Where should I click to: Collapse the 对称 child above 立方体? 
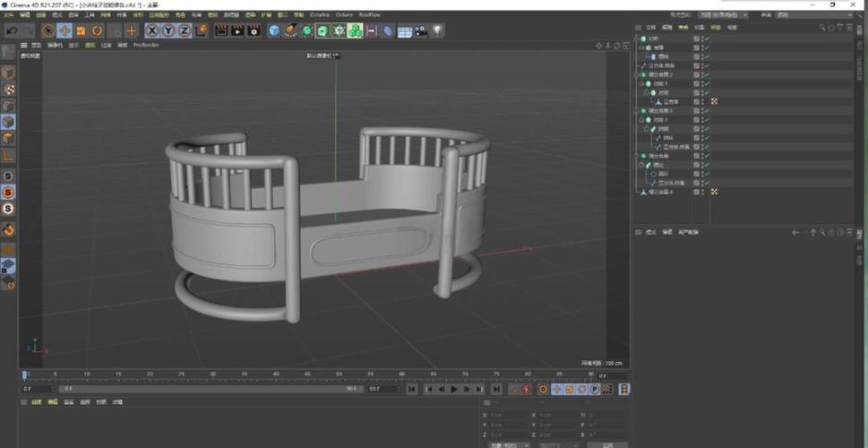coord(647,92)
